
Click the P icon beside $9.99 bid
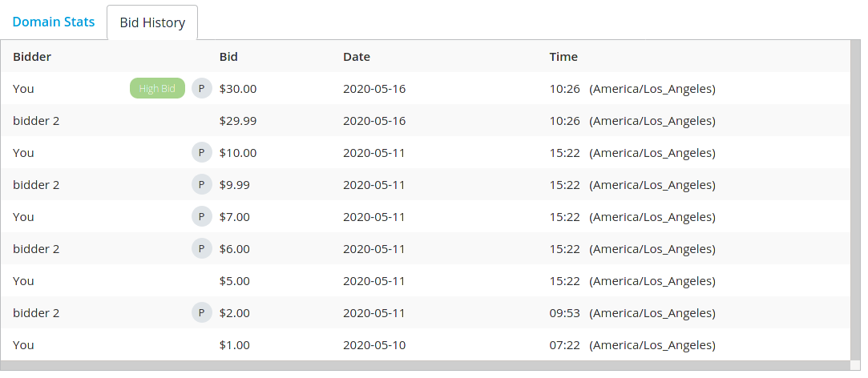(x=202, y=185)
